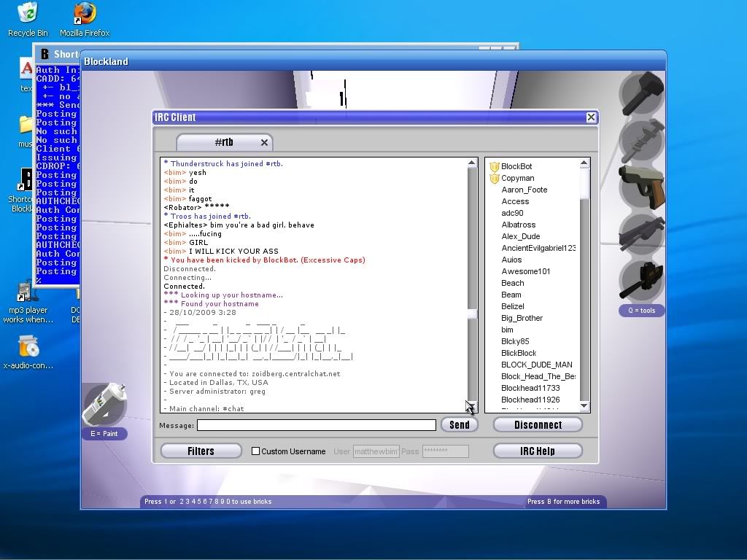
Task: Select adc90 in the user list
Action: coord(512,214)
